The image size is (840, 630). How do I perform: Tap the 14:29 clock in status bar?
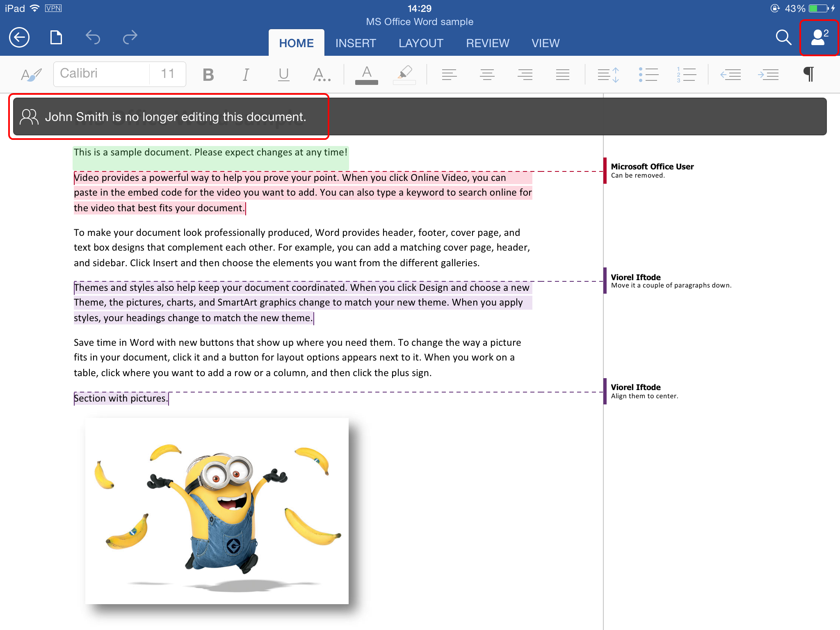tap(420, 8)
